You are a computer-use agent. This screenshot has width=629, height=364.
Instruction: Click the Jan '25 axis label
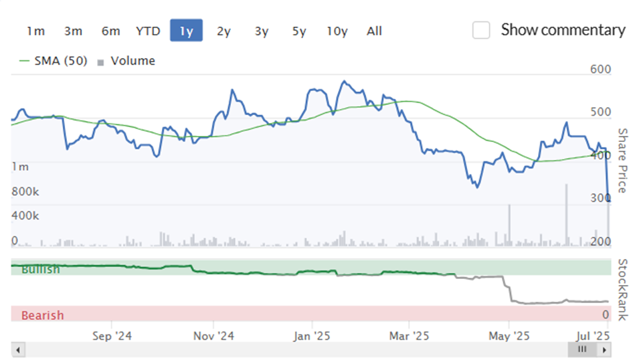pyautogui.click(x=312, y=336)
